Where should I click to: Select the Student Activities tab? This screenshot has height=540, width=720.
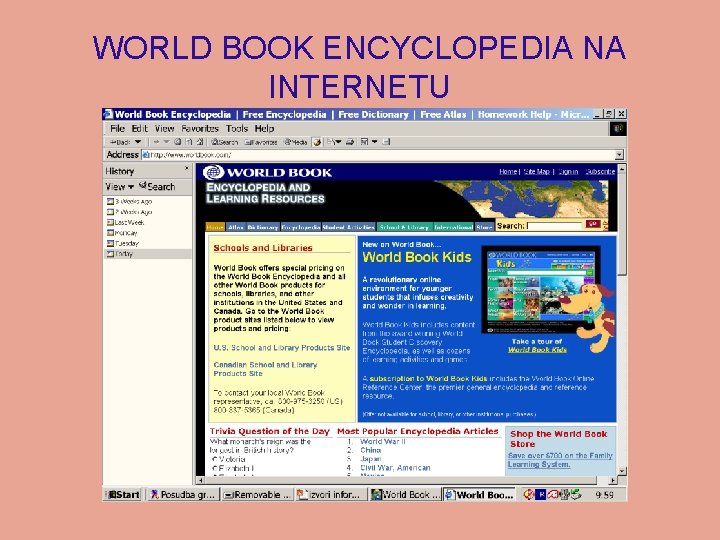click(x=348, y=227)
